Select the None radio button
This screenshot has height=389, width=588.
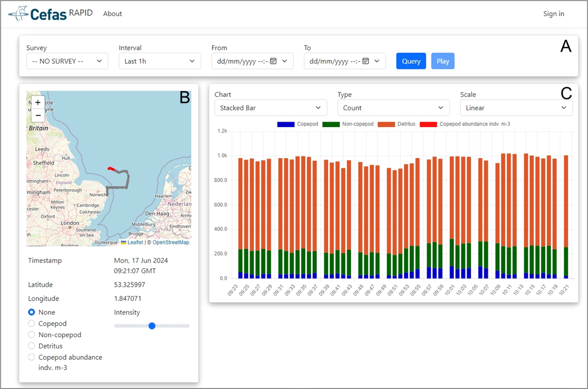[32, 312]
